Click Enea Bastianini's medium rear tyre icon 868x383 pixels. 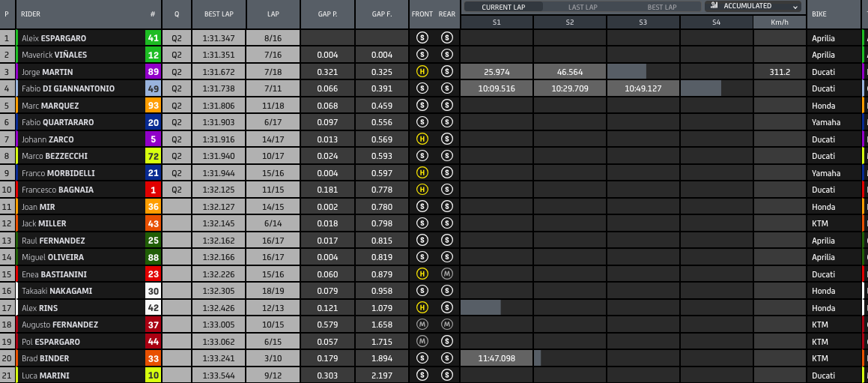click(x=447, y=274)
